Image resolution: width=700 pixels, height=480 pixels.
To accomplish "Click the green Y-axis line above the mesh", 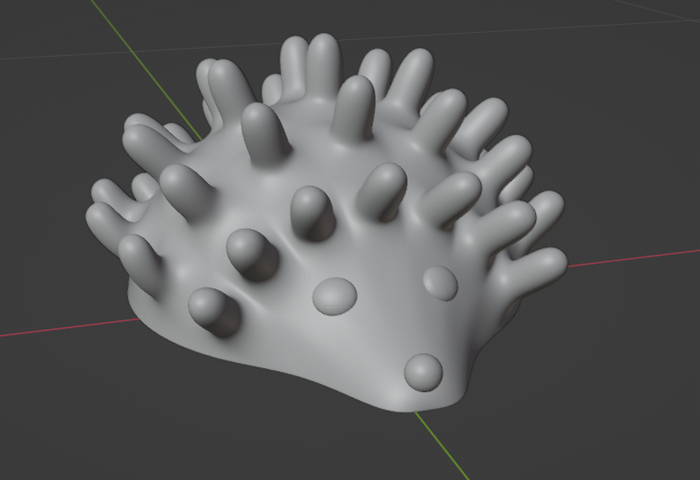I will pos(145,69).
